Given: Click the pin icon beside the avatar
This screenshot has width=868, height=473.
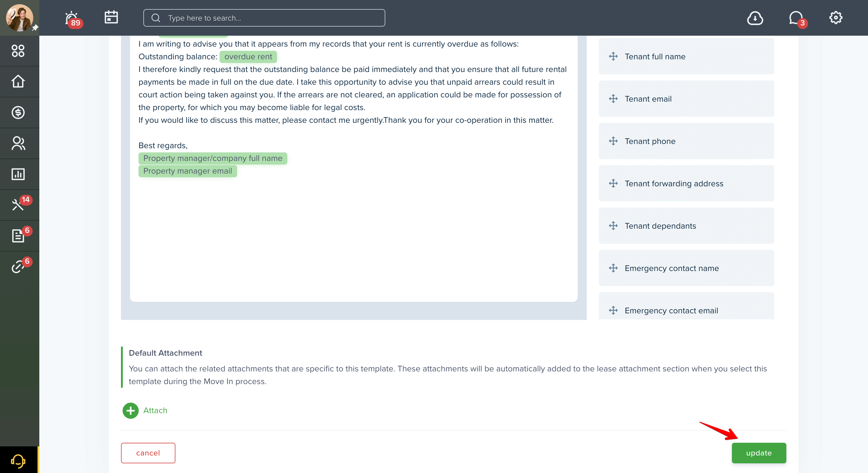Looking at the screenshot, I should click(x=35, y=28).
